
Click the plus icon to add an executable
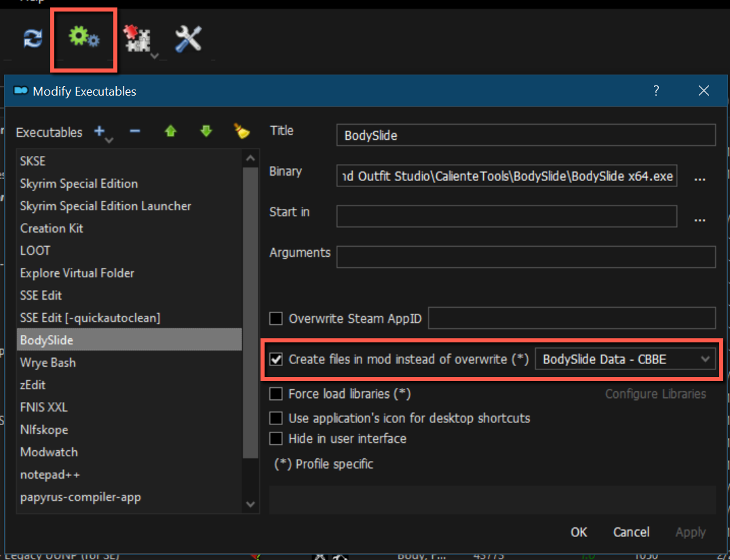coord(99,132)
